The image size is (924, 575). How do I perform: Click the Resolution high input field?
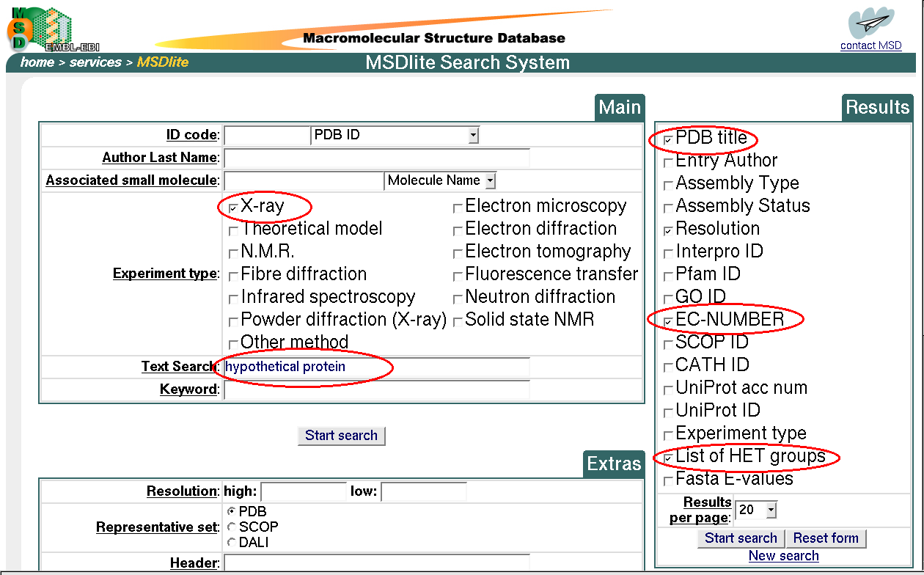(x=303, y=491)
